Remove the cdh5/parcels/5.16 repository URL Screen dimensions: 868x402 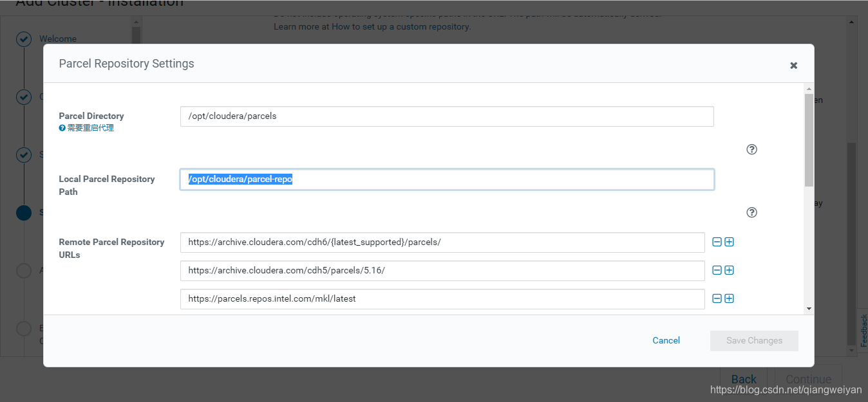tap(717, 270)
